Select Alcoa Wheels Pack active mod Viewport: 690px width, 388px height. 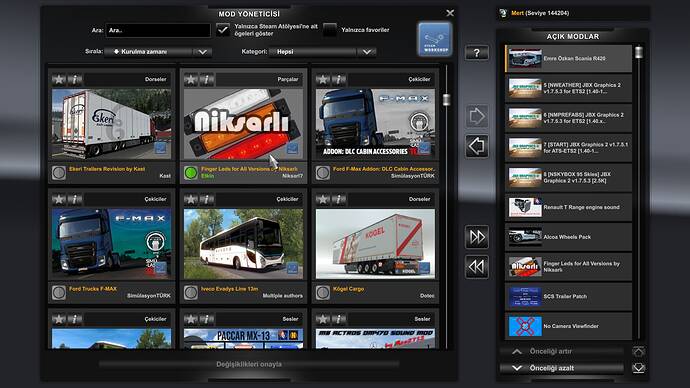[568, 237]
